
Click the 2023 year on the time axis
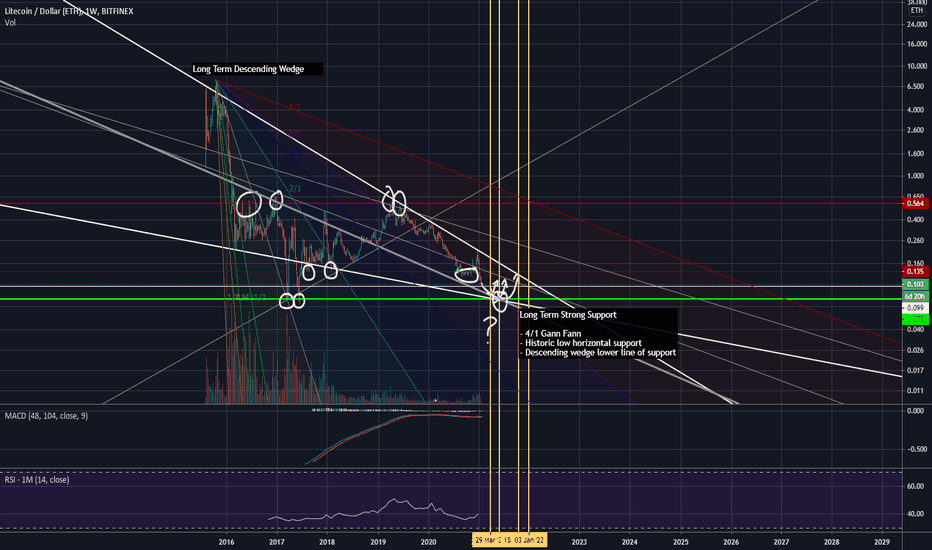pos(579,542)
